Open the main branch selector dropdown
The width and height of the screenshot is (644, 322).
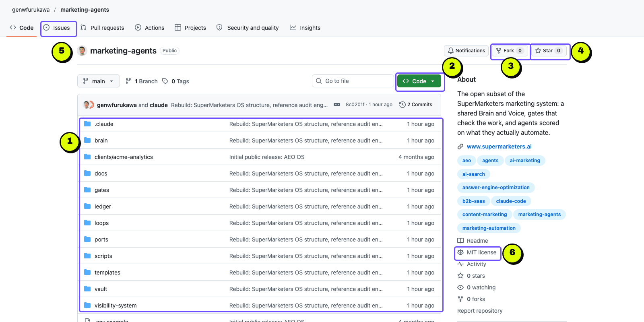click(99, 81)
